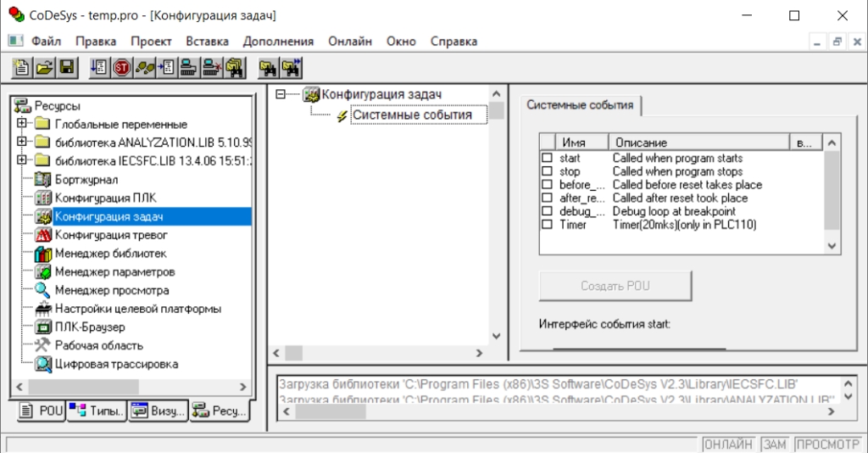
Task: Open the Проект menu
Action: coord(151,42)
